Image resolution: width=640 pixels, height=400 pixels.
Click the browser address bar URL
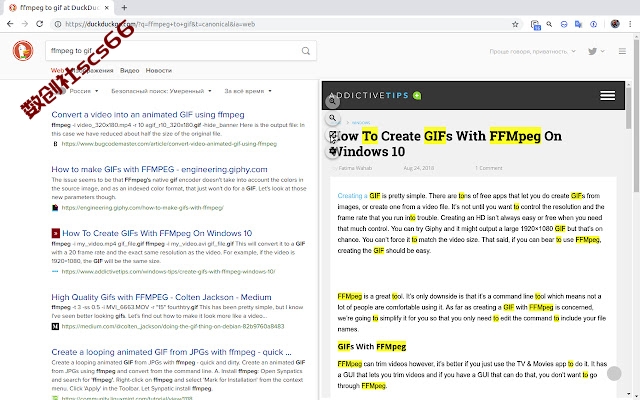point(160,24)
